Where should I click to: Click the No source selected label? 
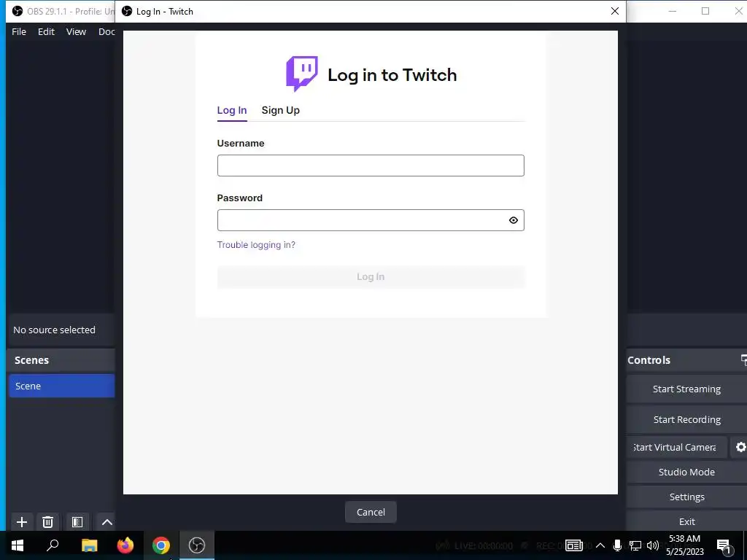(54, 330)
